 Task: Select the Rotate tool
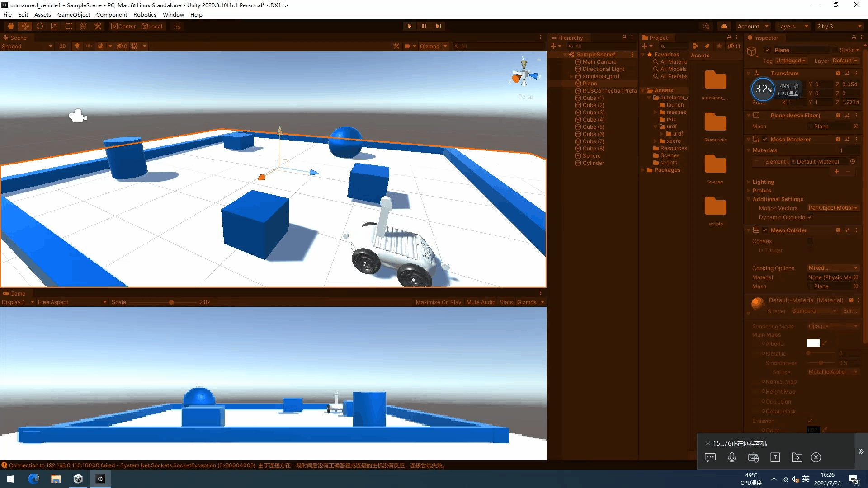click(x=40, y=26)
